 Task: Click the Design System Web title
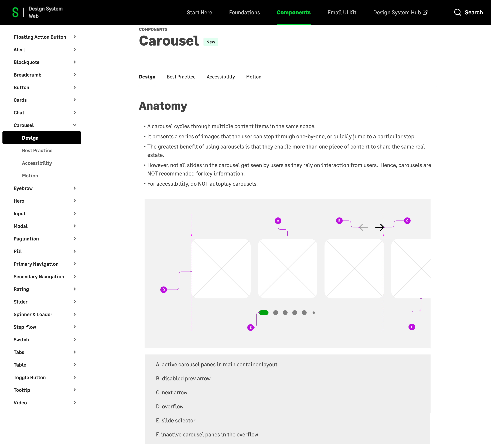[46, 12]
